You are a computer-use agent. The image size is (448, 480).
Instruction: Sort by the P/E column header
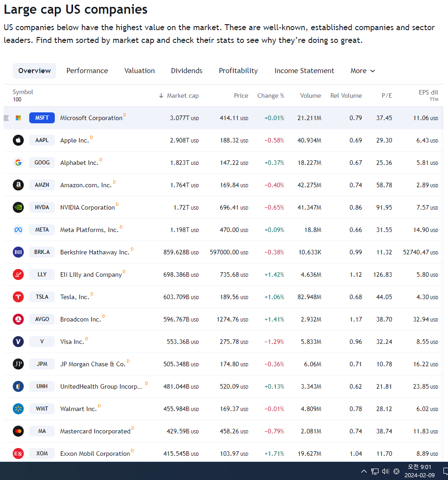tap(387, 96)
